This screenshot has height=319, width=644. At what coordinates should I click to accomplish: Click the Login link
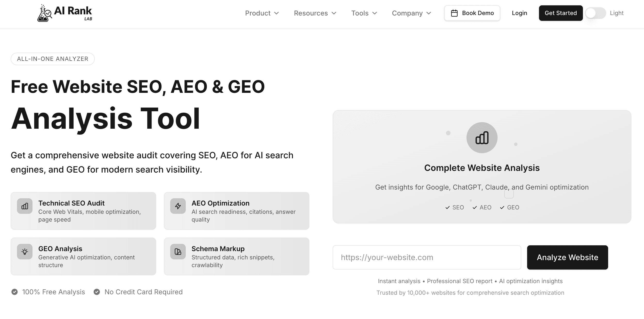coord(519,13)
